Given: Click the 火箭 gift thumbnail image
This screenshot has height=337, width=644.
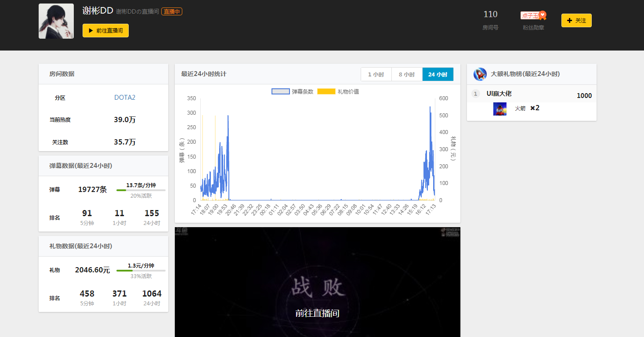Looking at the screenshot, I should 500,109.
